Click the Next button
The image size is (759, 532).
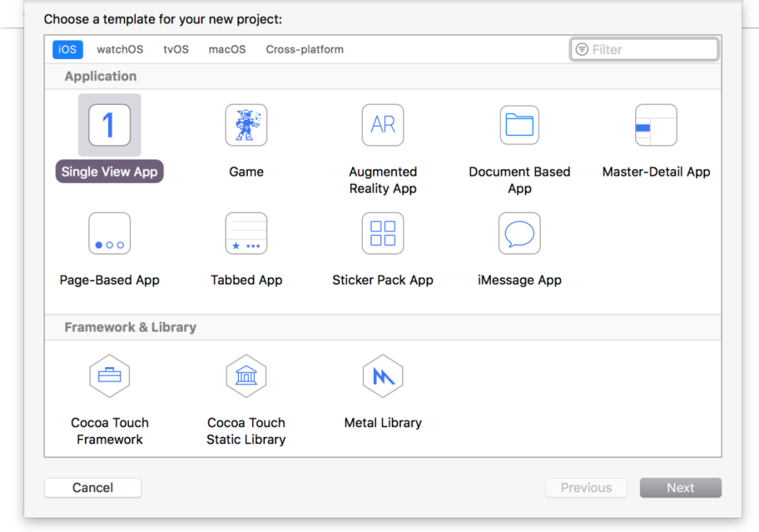pyautogui.click(x=681, y=487)
